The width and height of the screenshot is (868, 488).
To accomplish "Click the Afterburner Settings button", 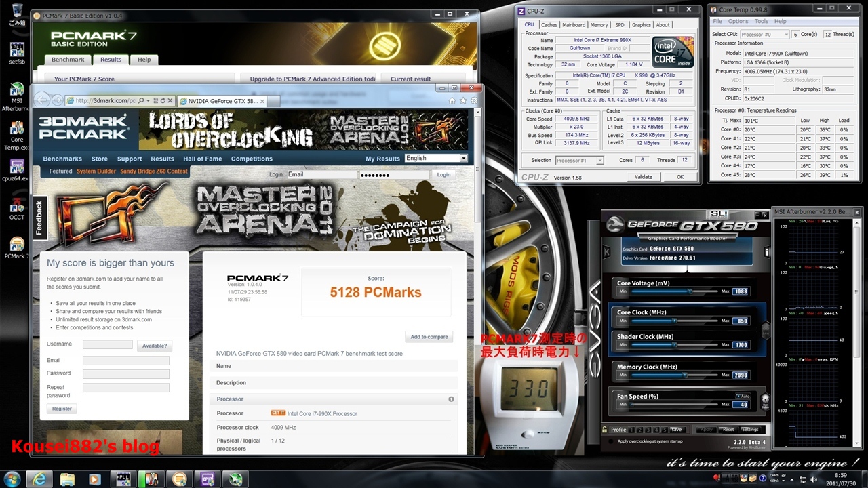I will pos(750,430).
